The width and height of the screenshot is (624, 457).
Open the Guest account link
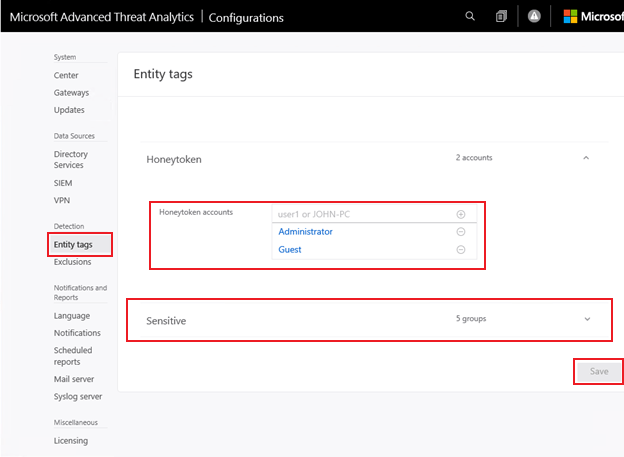coord(290,250)
